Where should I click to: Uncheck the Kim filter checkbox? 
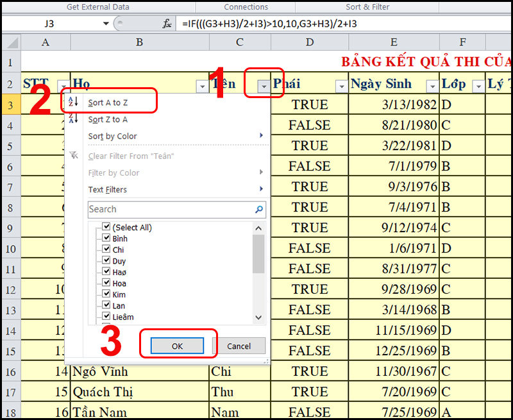click(x=106, y=294)
